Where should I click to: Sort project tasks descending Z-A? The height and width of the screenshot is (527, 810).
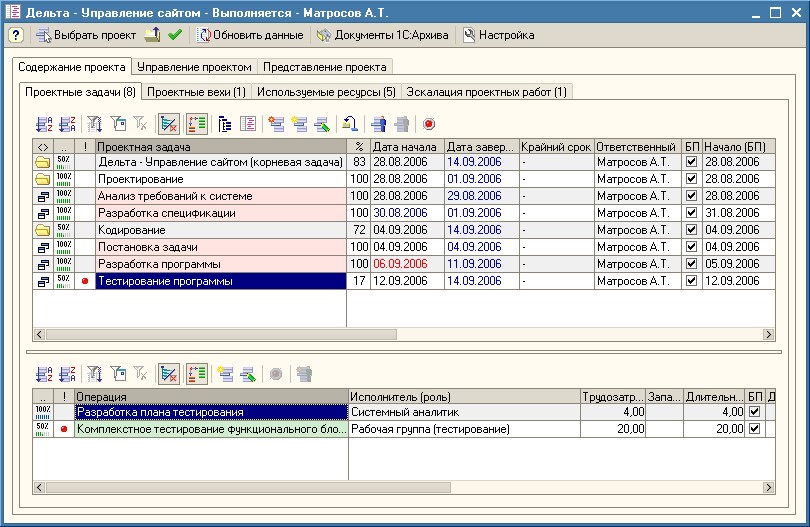click(67, 124)
